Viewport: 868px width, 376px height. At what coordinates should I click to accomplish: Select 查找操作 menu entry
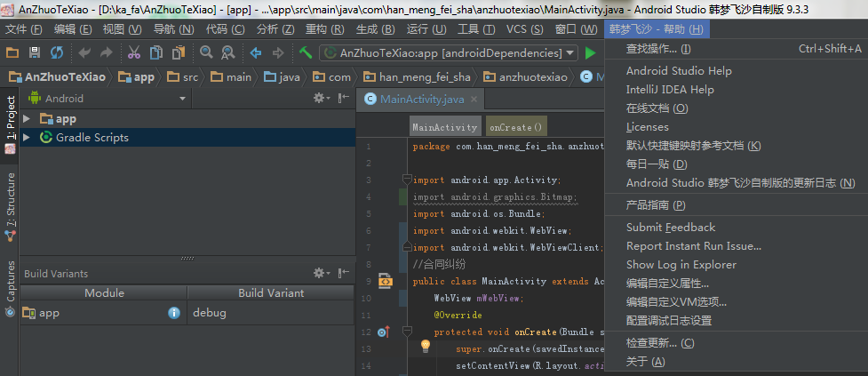point(737,49)
